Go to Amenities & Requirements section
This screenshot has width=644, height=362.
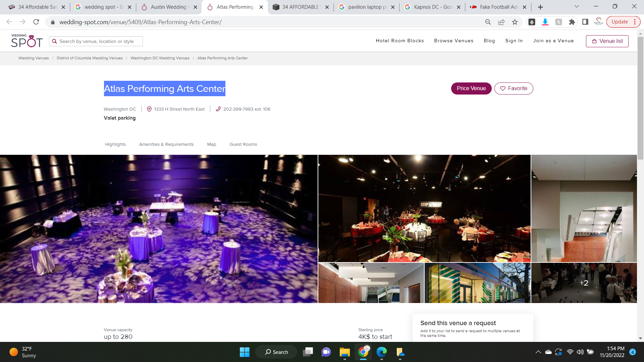[x=166, y=144]
